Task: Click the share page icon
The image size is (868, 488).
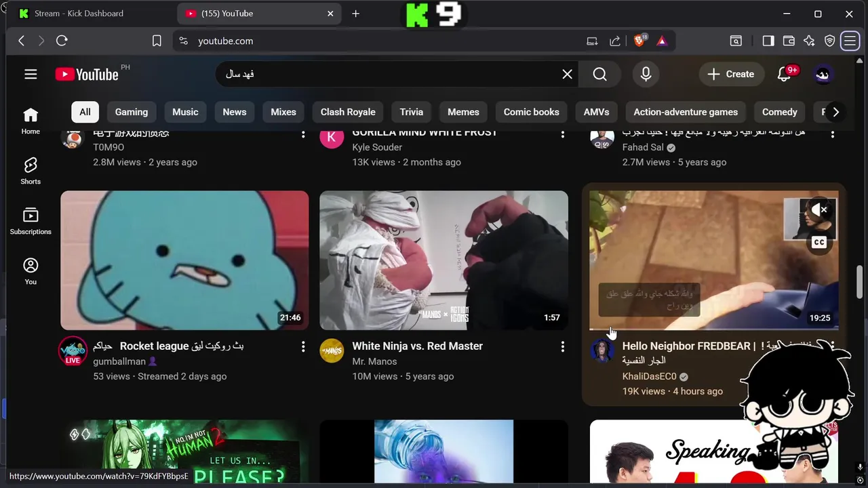Action: pyautogui.click(x=615, y=41)
